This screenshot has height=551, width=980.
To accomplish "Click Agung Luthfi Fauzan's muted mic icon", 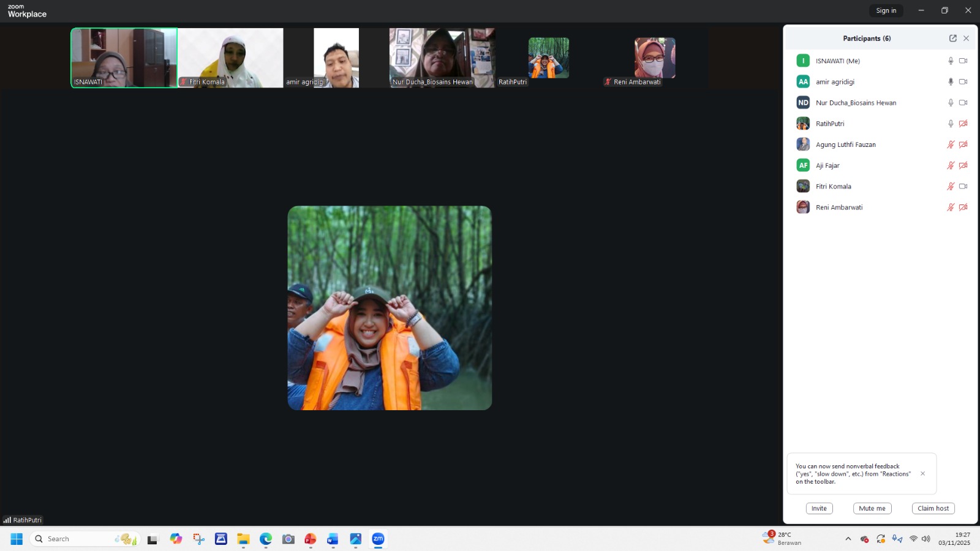I will point(951,144).
